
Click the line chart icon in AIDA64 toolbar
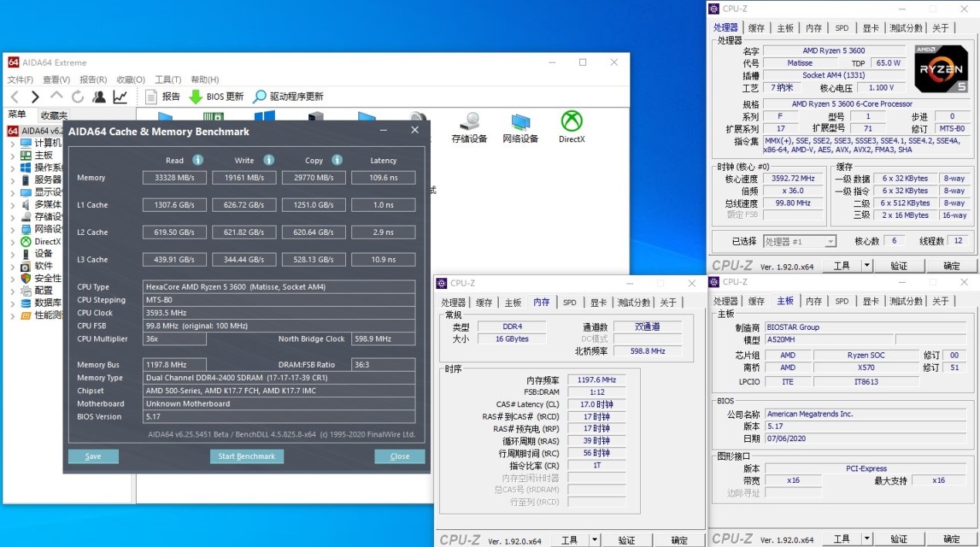120,97
